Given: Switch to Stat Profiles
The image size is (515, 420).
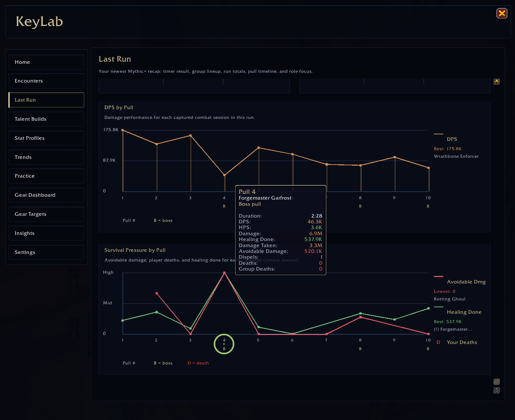Looking at the screenshot, I should 46,138.
